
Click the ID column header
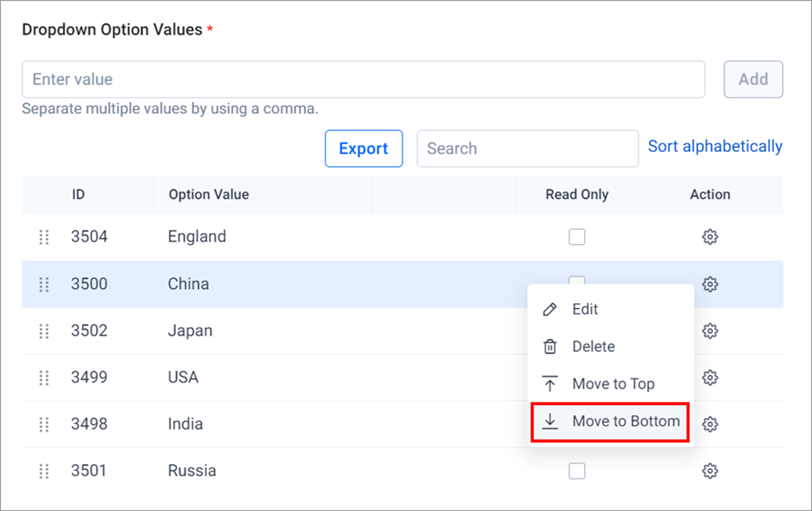pyautogui.click(x=78, y=195)
